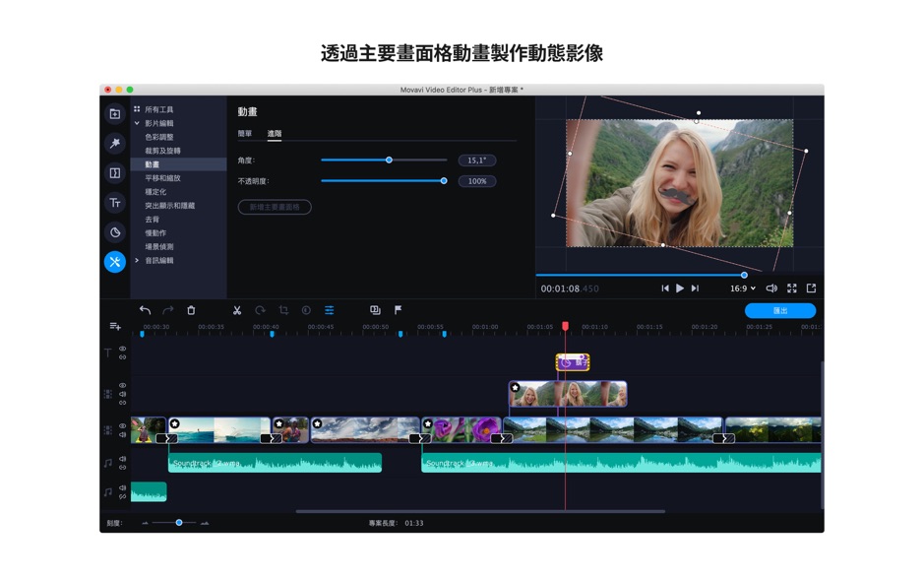Click the undo arrow icon

[x=144, y=310]
